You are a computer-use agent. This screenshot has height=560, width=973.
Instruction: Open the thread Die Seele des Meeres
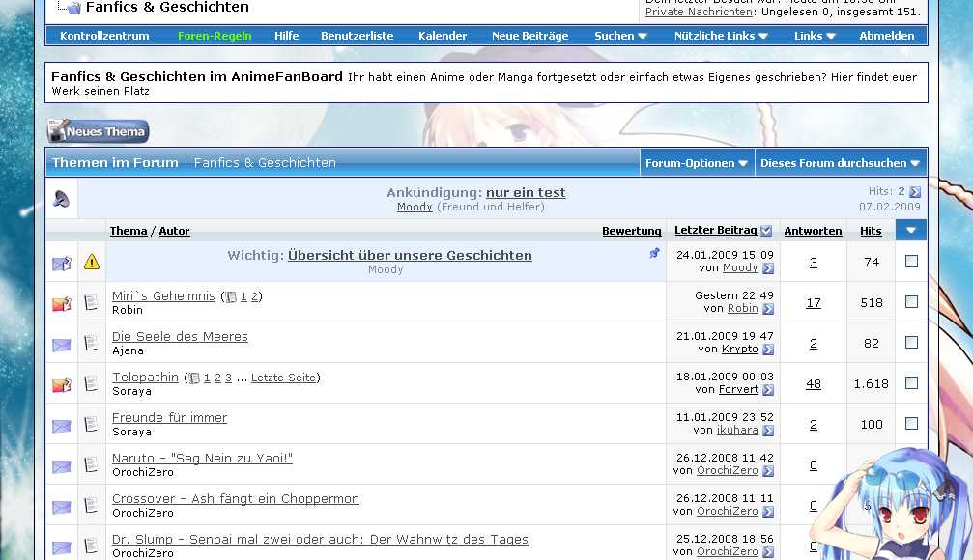click(180, 337)
